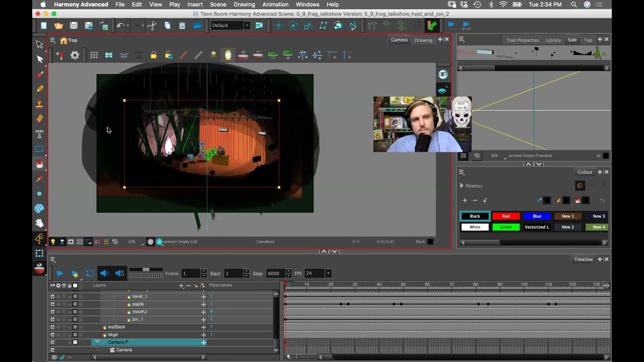The height and width of the screenshot is (362, 644).
Task: Open the Camera view panel menu
Action: coord(52,40)
